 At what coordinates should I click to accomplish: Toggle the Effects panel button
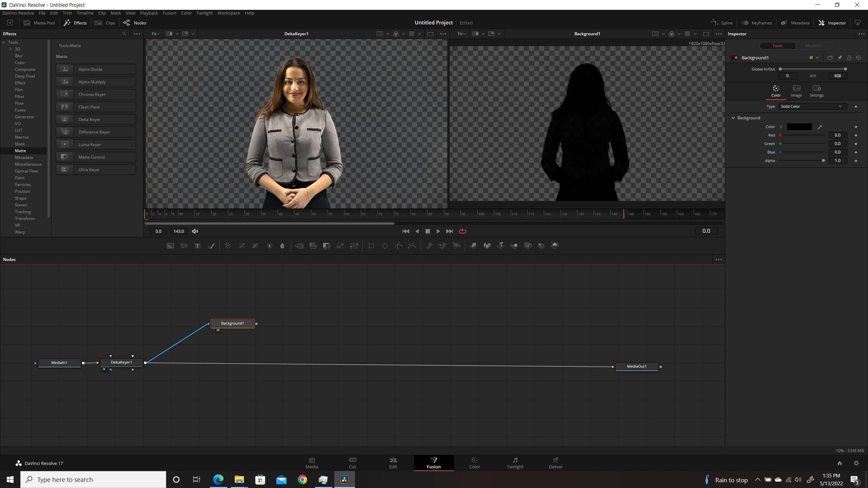click(75, 23)
